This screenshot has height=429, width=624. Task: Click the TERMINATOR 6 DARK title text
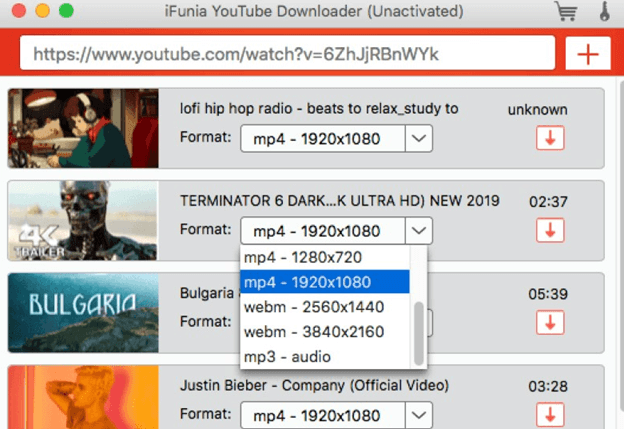[x=339, y=201]
